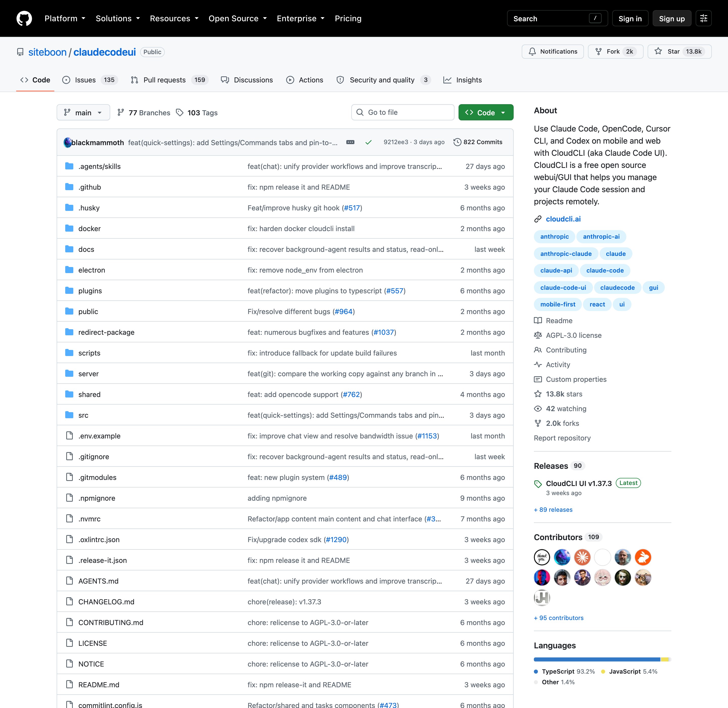Click the Report repository link
The width and height of the screenshot is (728, 708).
(x=562, y=438)
